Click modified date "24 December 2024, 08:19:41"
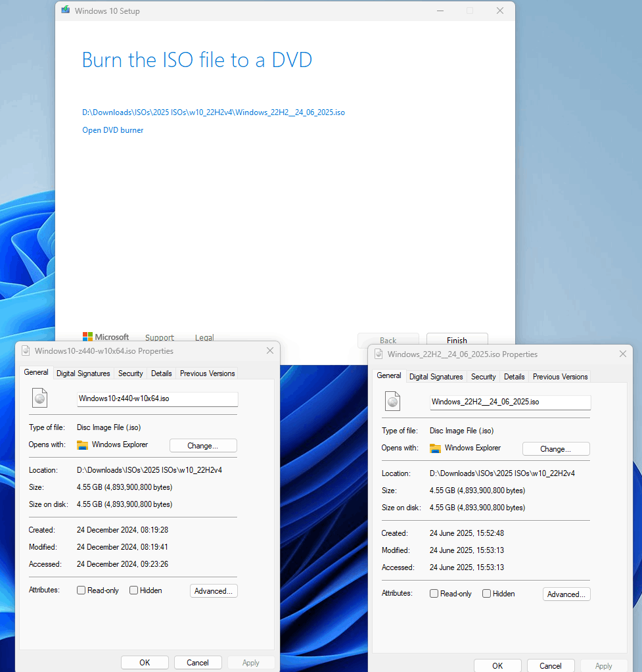This screenshot has height=672, width=642. pyautogui.click(x=122, y=547)
